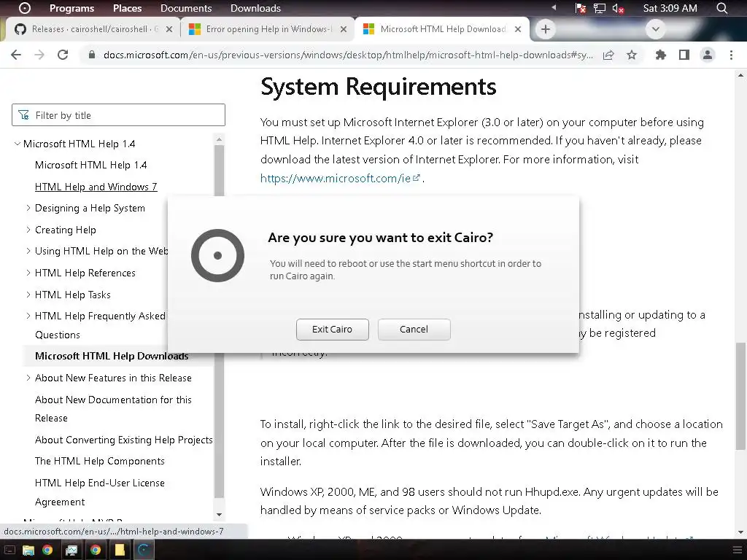
Task: Expand HTML Help References
Action: click(28, 273)
